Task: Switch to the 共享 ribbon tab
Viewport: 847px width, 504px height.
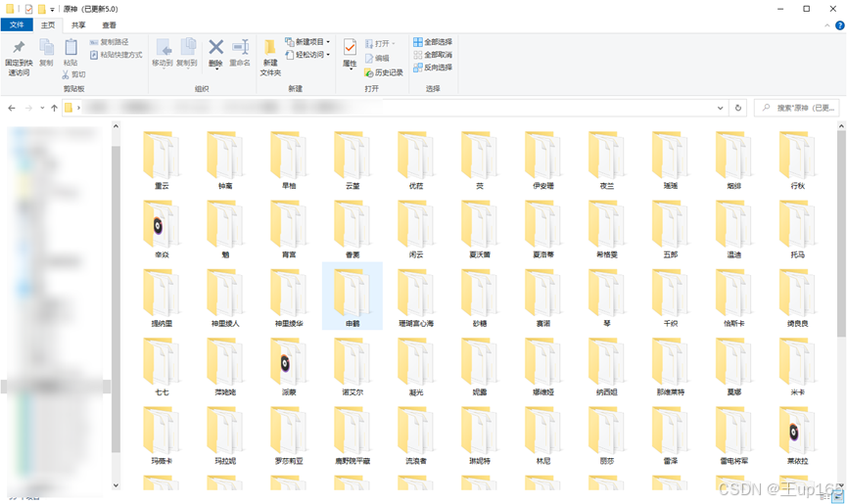Action: pyautogui.click(x=78, y=24)
